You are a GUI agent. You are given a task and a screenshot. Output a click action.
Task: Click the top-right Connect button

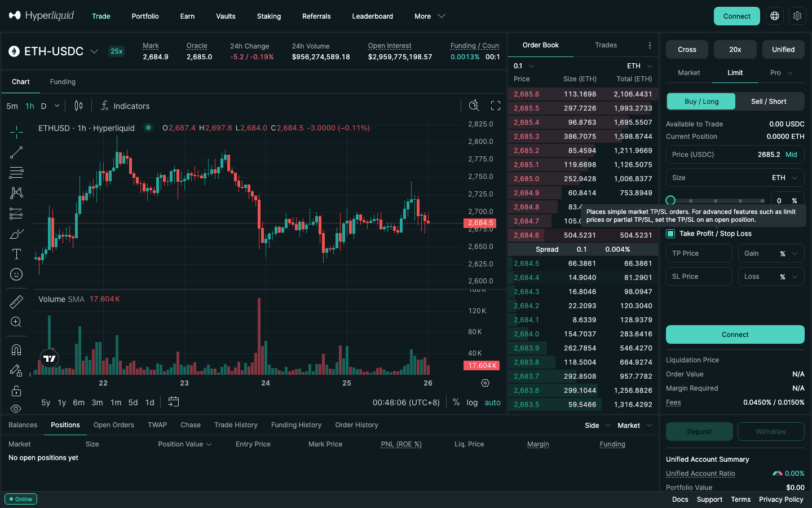tap(737, 16)
